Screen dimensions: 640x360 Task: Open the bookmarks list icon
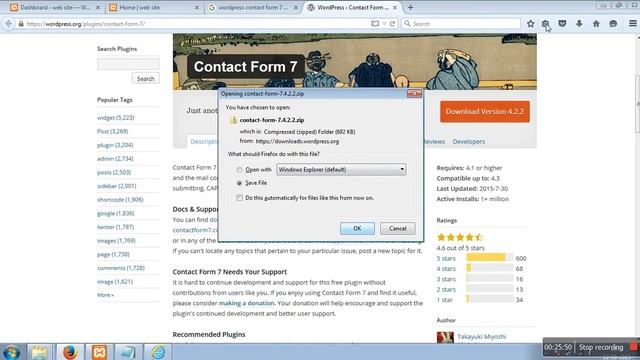click(x=546, y=24)
